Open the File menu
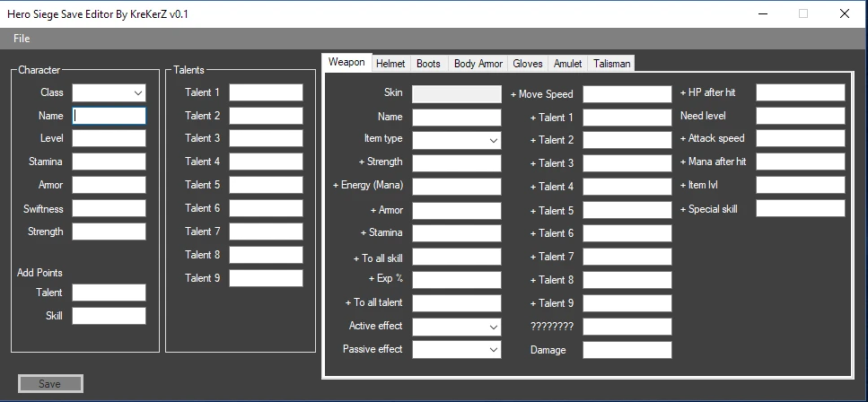This screenshot has width=868, height=402. [x=22, y=39]
